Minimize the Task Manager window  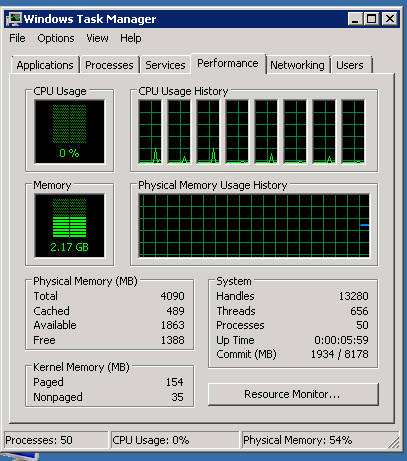tap(356, 19)
